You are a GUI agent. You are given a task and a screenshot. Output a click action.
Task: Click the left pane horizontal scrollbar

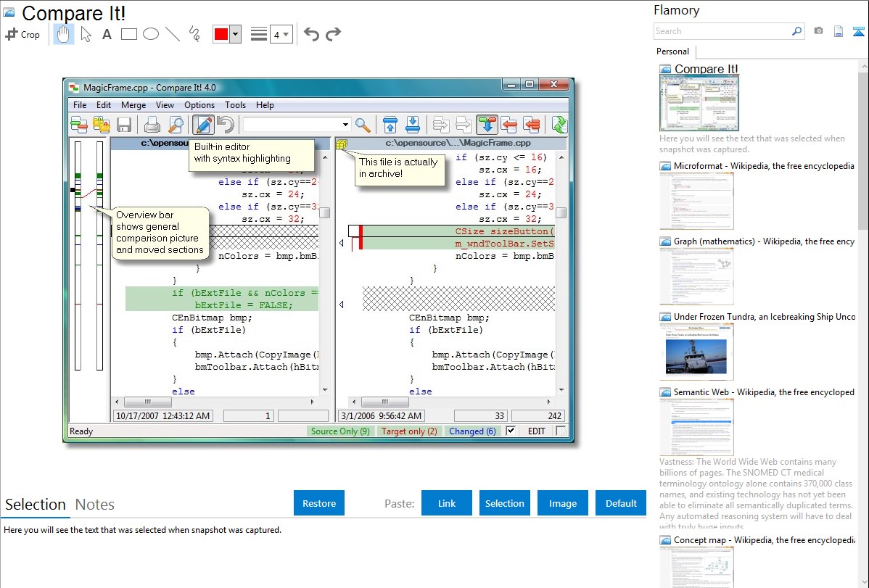point(215,402)
